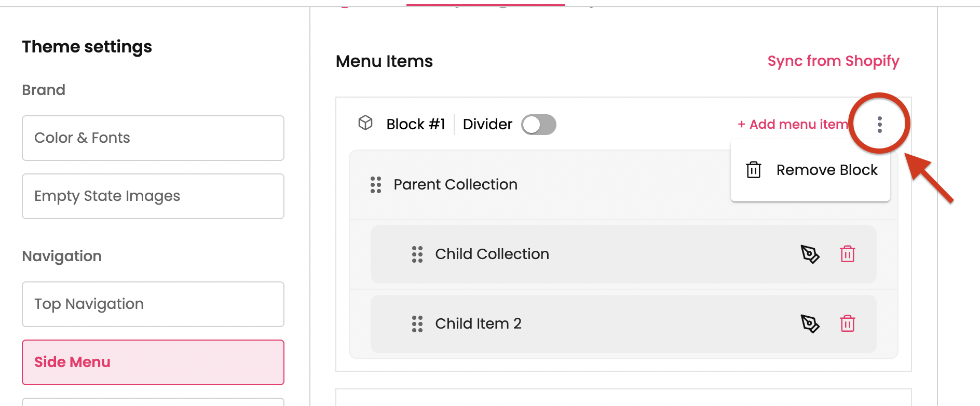Image resolution: width=980 pixels, height=406 pixels.
Task: Click the Child Item 2 row label
Action: pos(478,324)
